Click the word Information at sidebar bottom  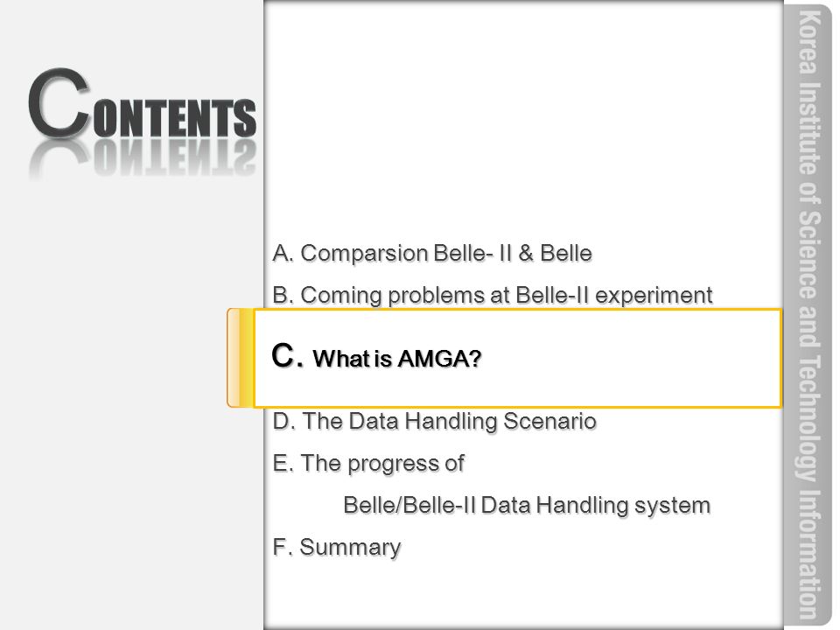click(x=809, y=554)
